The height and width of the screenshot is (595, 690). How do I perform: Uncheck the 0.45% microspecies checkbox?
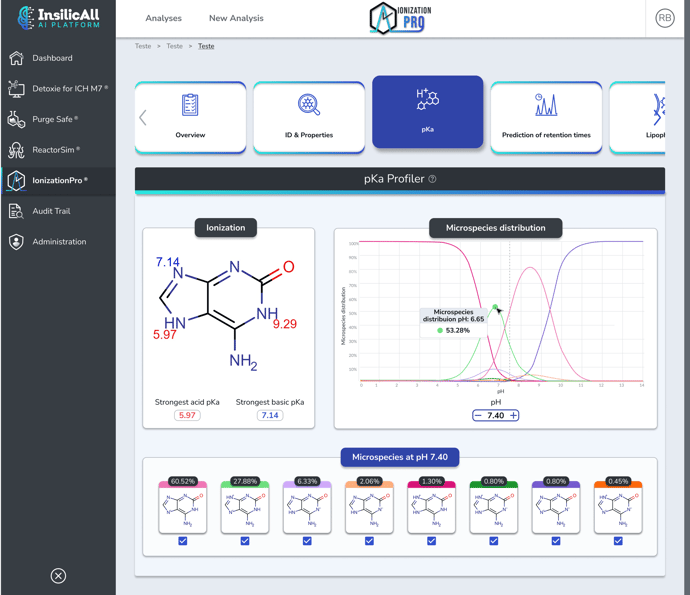pyautogui.click(x=618, y=541)
